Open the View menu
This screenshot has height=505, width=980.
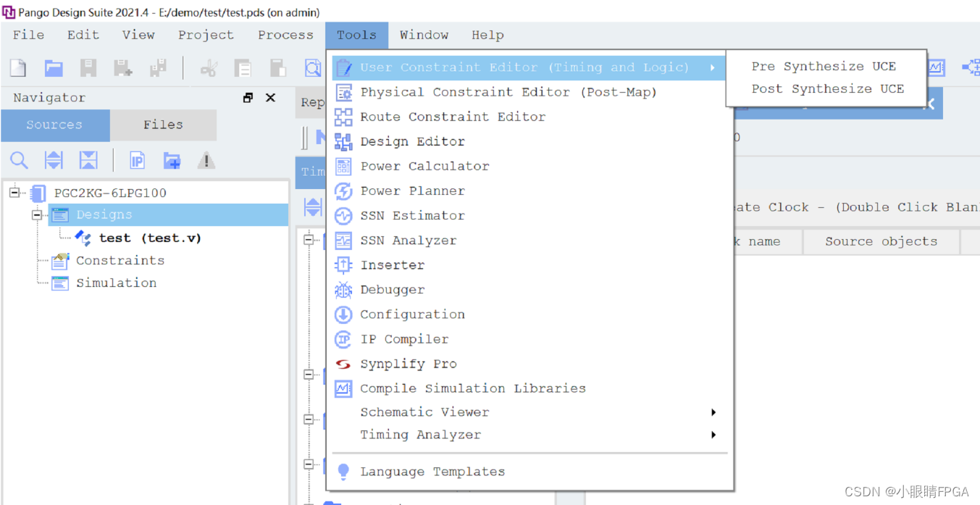click(138, 35)
